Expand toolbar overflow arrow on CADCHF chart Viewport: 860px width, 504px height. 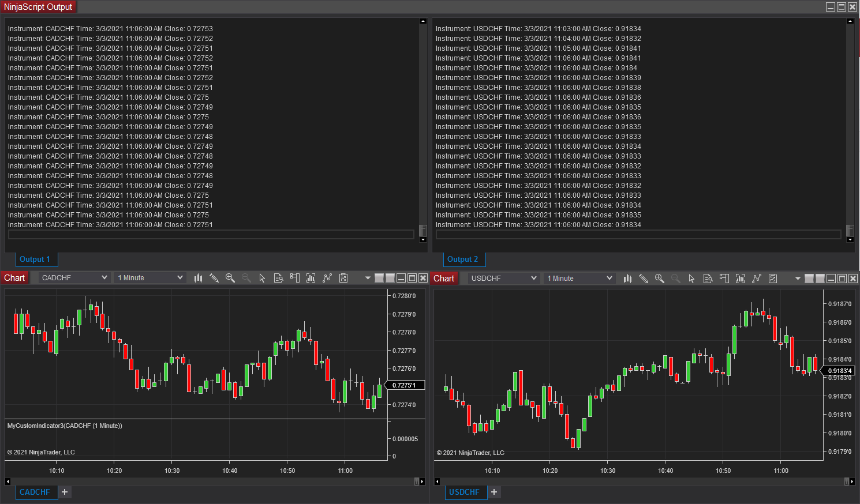(368, 278)
